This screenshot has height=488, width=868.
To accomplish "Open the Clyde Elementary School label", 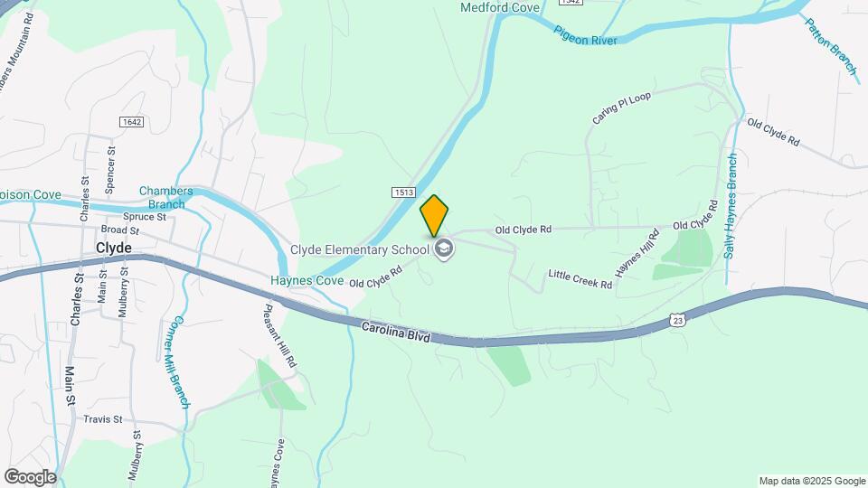I will 360,249.
